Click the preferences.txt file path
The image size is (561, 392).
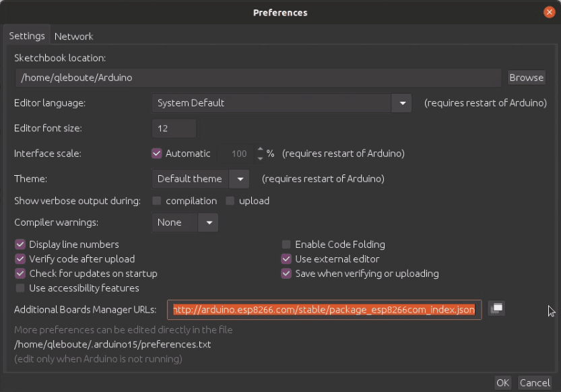pos(112,344)
